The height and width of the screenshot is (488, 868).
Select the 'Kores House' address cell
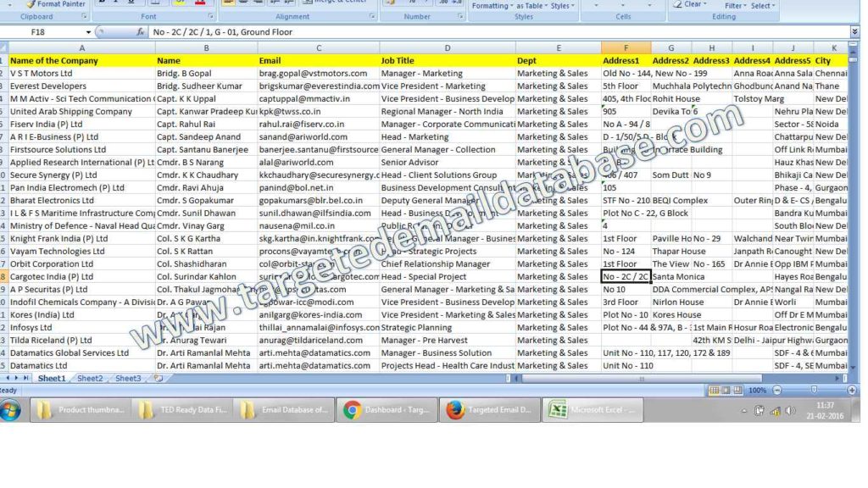point(671,315)
